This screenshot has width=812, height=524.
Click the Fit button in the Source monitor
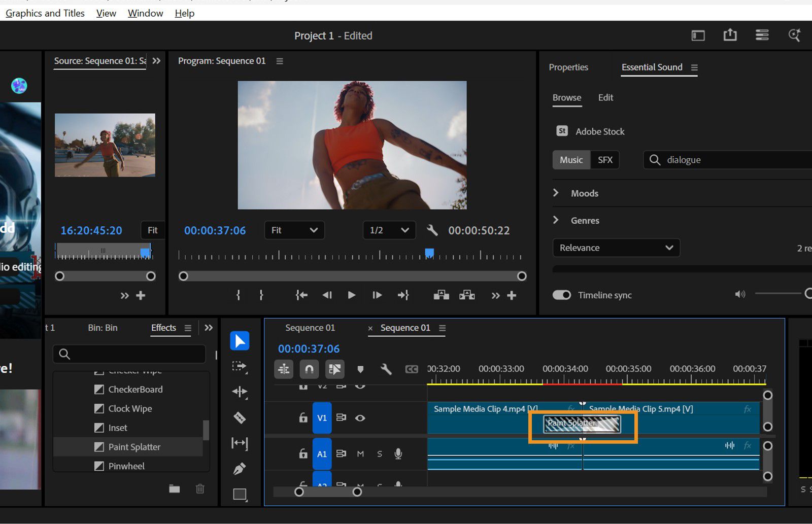click(152, 230)
